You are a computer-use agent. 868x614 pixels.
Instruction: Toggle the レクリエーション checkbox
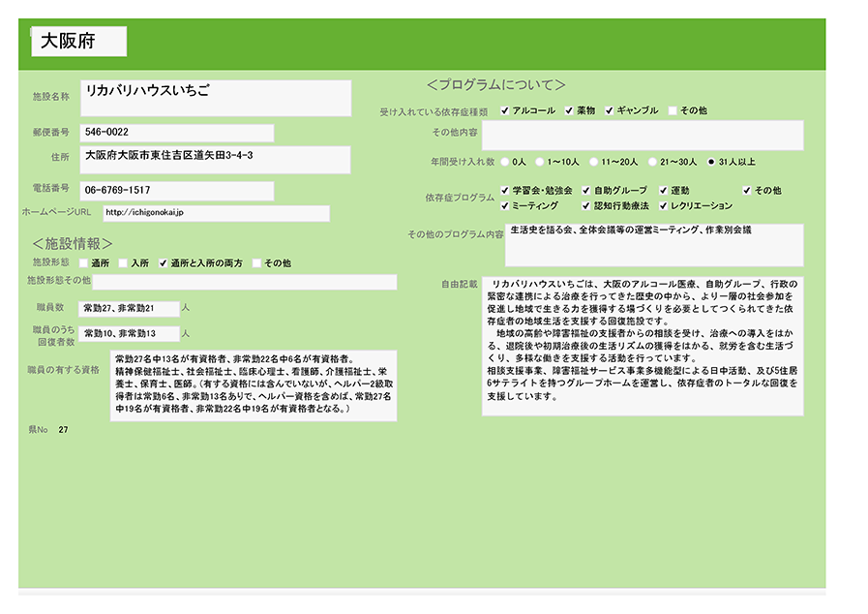tap(664, 205)
